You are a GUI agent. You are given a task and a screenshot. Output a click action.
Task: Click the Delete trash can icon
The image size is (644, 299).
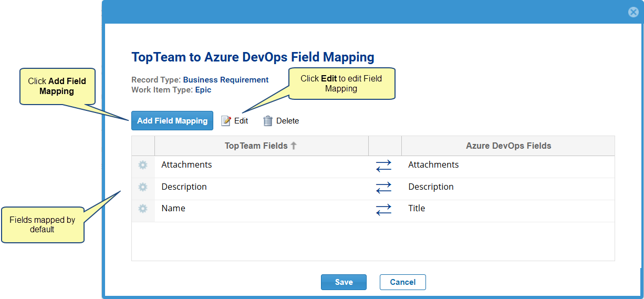click(x=268, y=121)
